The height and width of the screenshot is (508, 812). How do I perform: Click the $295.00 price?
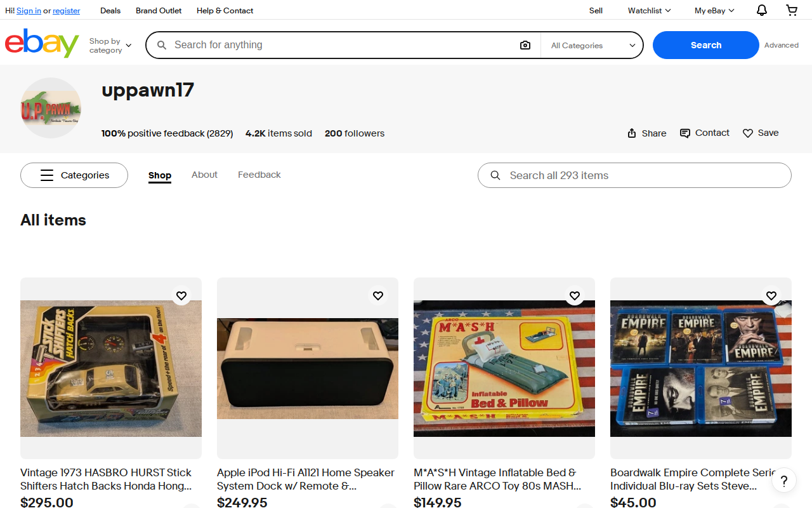click(x=47, y=502)
